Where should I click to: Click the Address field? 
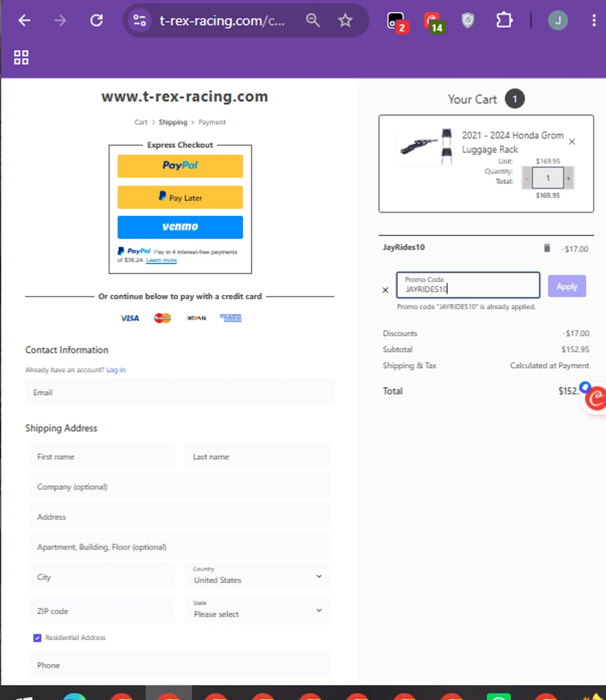click(180, 516)
